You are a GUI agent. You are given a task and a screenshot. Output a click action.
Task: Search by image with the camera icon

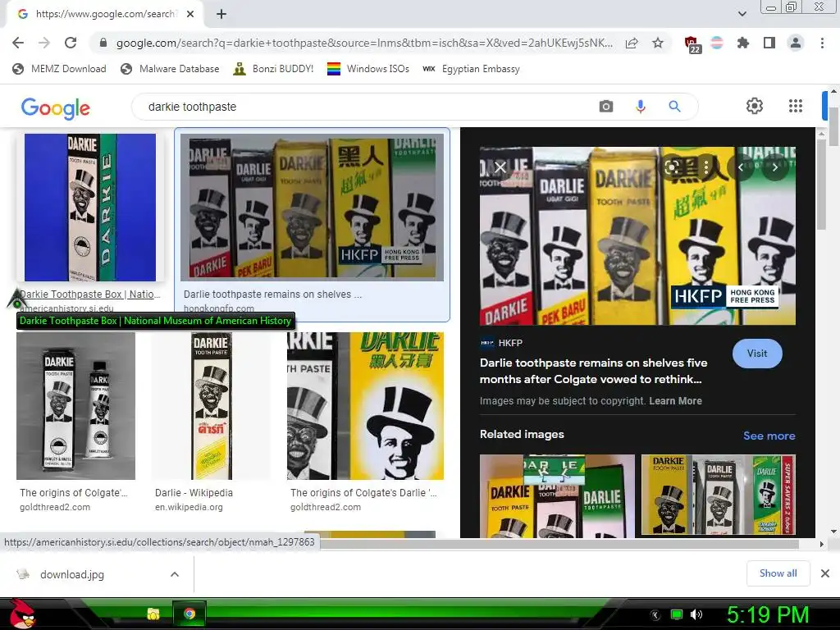click(606, 107)
